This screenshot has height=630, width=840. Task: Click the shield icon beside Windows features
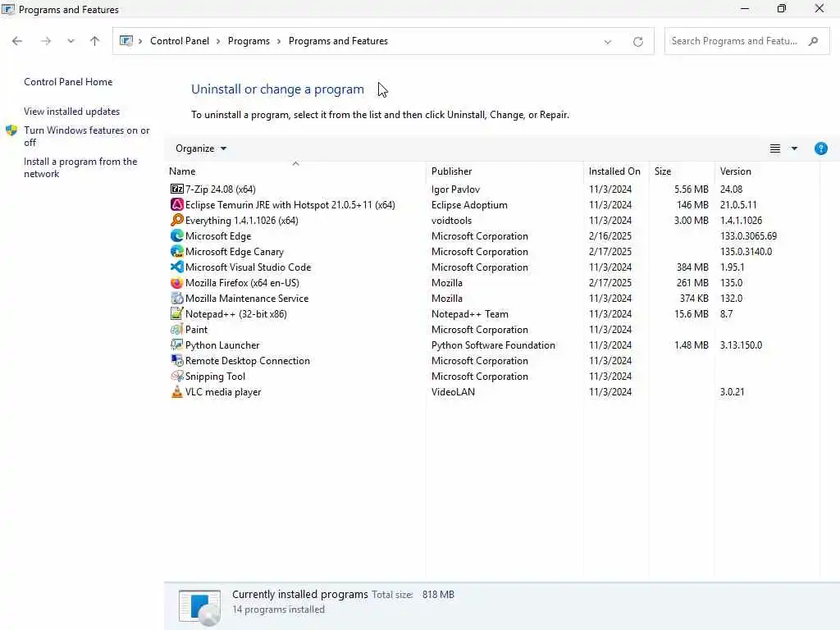tap(11, 130)
